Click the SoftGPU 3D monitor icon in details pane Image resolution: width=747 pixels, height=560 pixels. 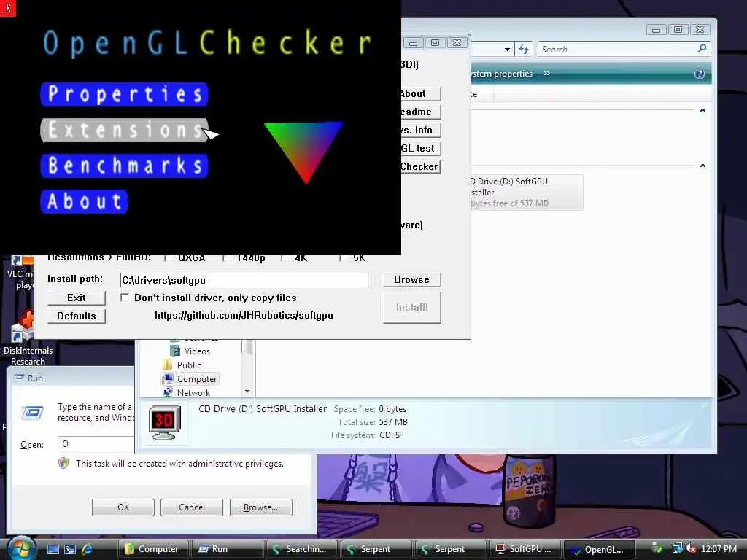[x=165, y=423]
